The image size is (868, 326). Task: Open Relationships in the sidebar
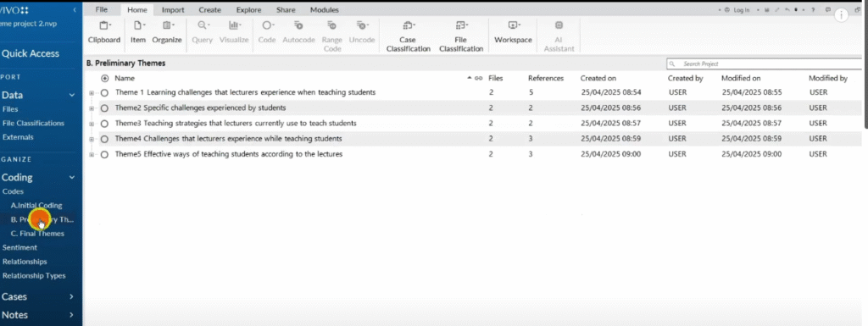pyautogui.click(x=25, y=262)
